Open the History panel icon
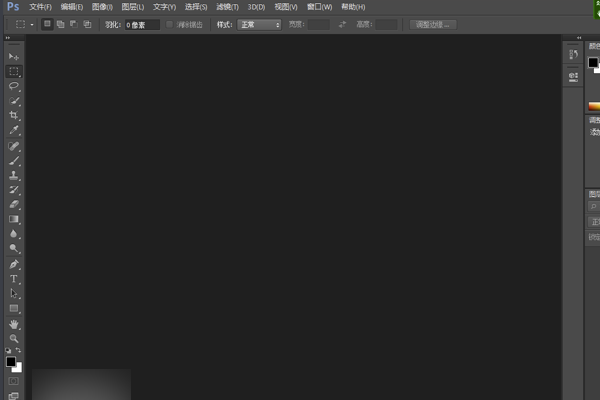This screenshot has height=400, width=600. 573,54
